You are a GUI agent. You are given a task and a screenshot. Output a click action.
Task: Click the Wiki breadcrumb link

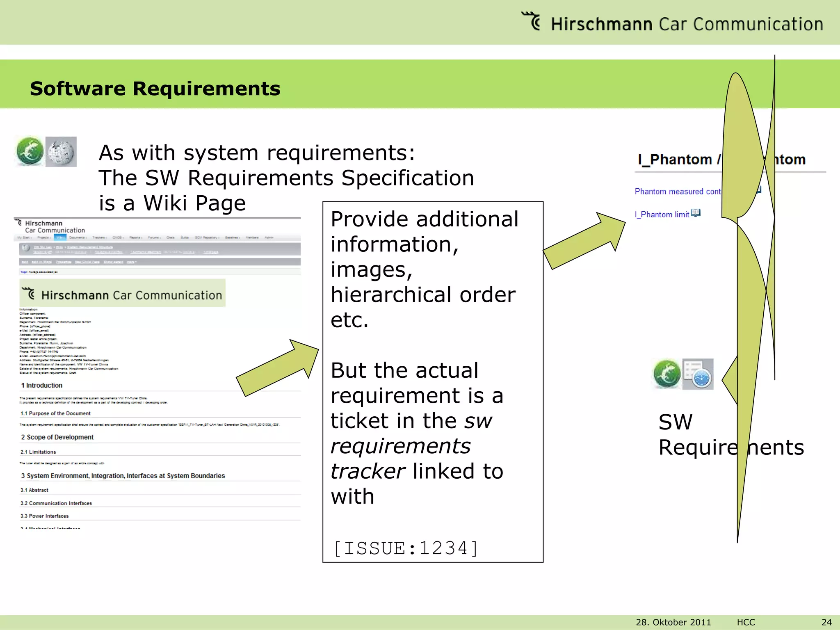pyautogui.click(x=59, y=247)
